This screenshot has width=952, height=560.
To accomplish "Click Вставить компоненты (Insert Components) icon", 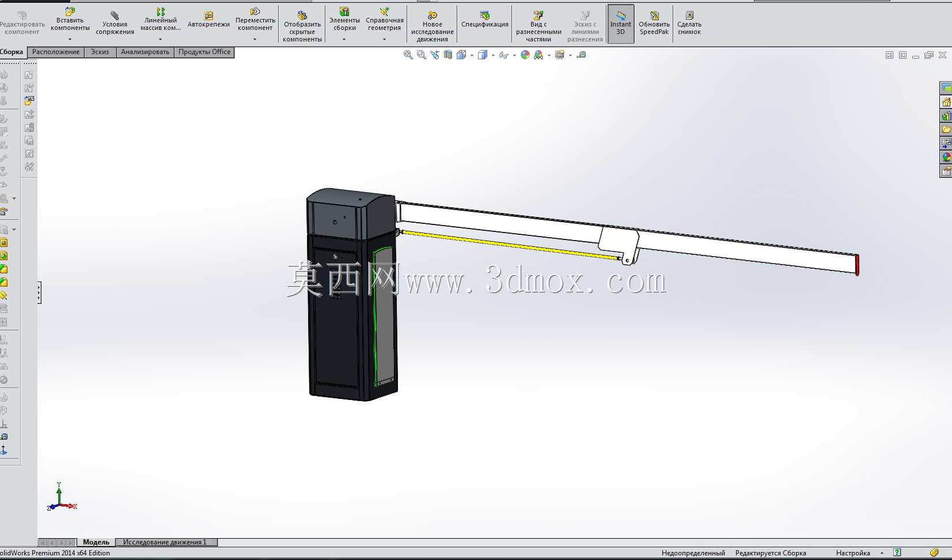I will tap(70, 12).
